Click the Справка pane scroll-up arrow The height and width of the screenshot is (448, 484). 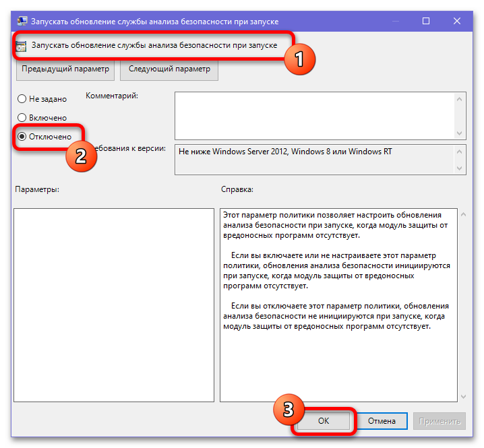click(x=463, y=214)
